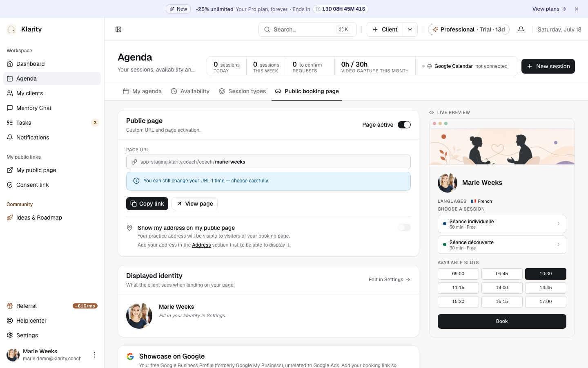Expand Séance individuelle session in preview

coord(502,224)
